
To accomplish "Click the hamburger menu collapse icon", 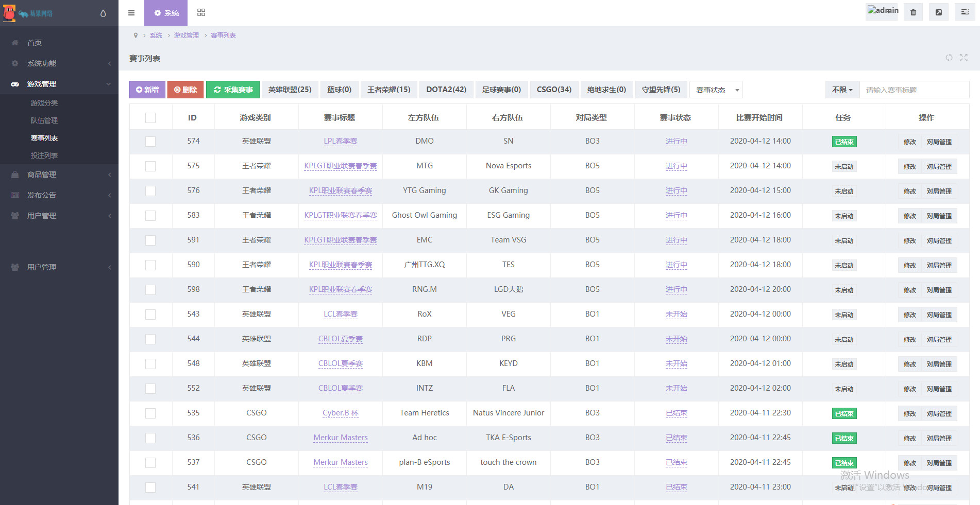I will coord(131,13).
